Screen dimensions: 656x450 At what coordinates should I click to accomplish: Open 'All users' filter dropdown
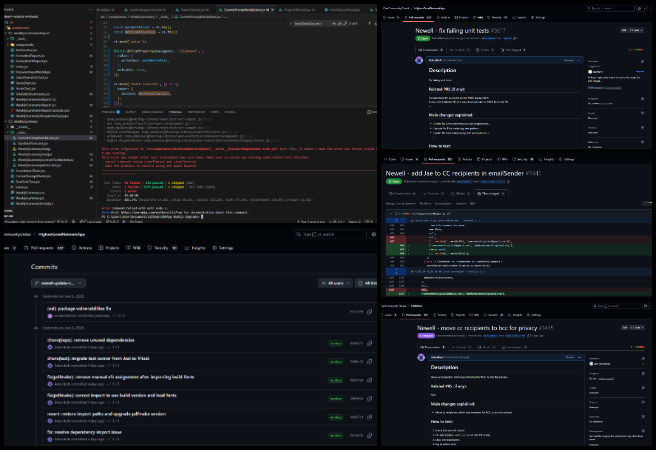(x=335, y=283)
